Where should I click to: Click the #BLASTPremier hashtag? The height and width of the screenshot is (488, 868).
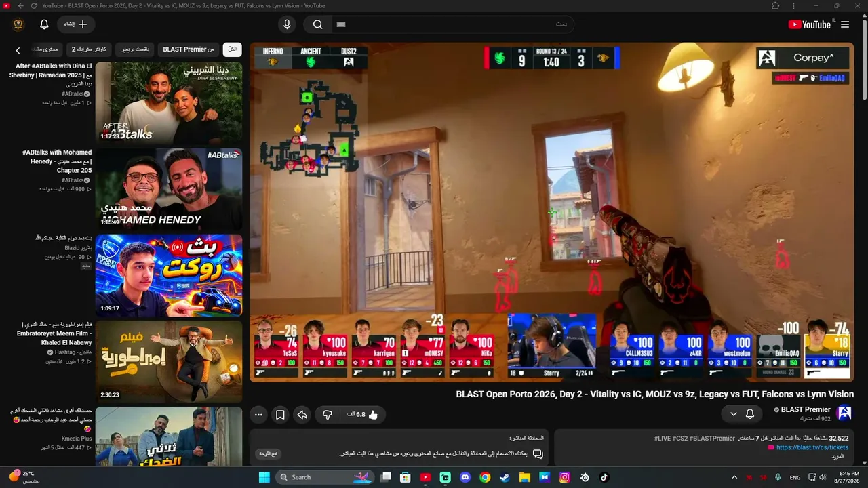pyautogui.click(x=712, y=439)
